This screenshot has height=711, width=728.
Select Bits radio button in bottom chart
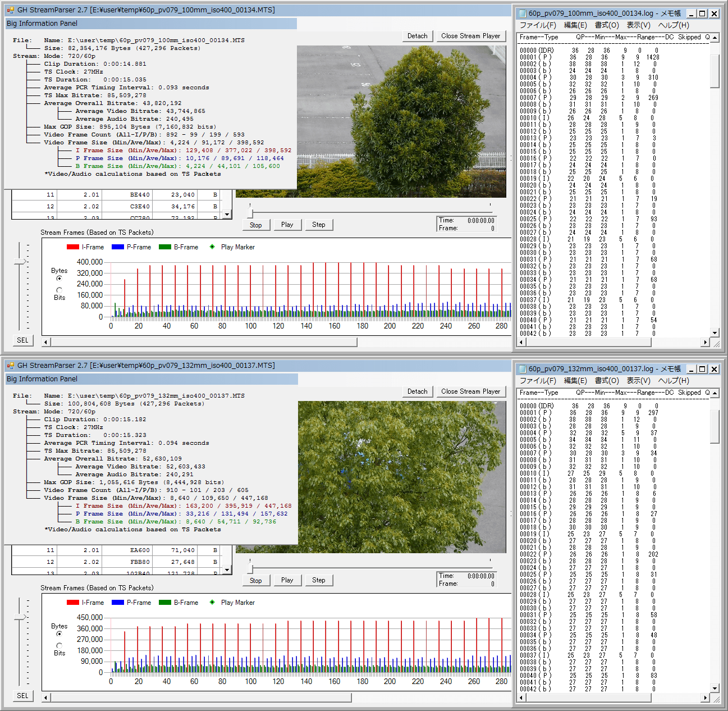click(x=59, y=645)
